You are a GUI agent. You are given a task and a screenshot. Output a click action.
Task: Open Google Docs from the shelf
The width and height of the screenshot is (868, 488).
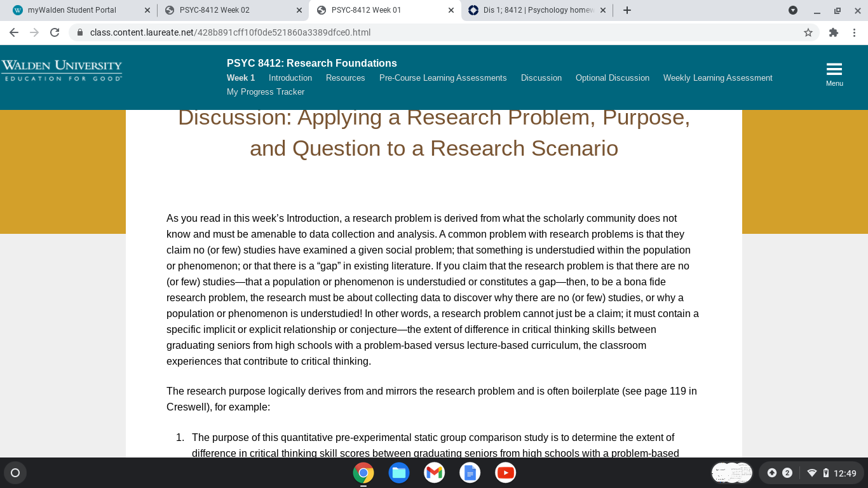[470, 473]
